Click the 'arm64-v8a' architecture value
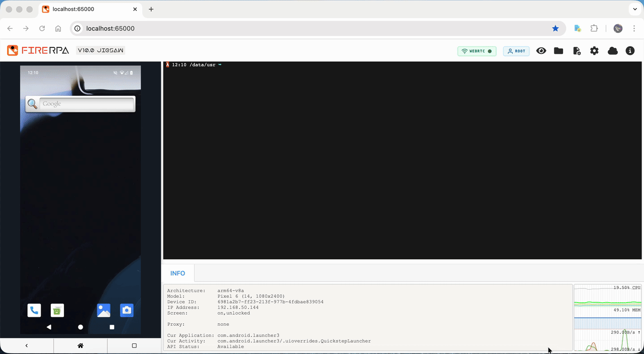 [x=231, y=291]
